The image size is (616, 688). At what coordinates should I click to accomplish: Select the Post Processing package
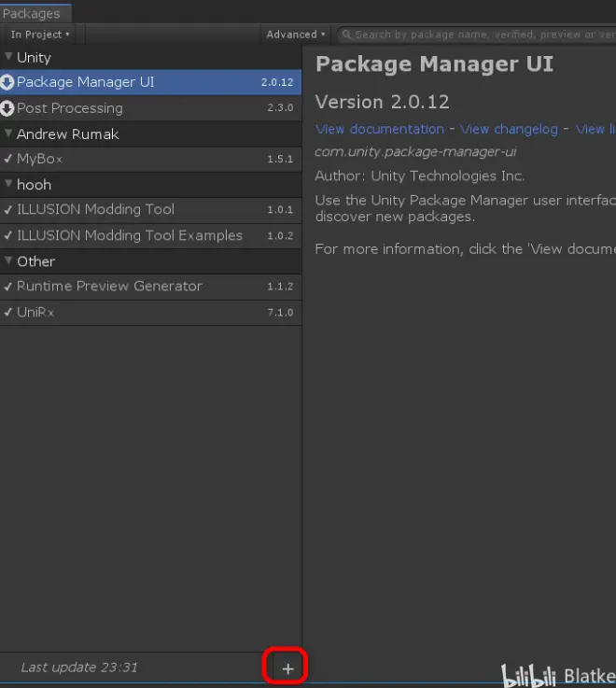tap(150, 108)
